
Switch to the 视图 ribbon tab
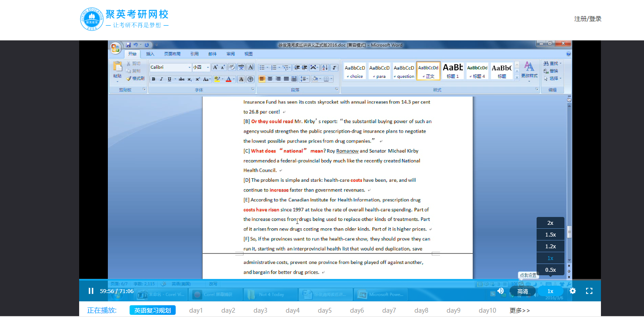coord(248,54)
